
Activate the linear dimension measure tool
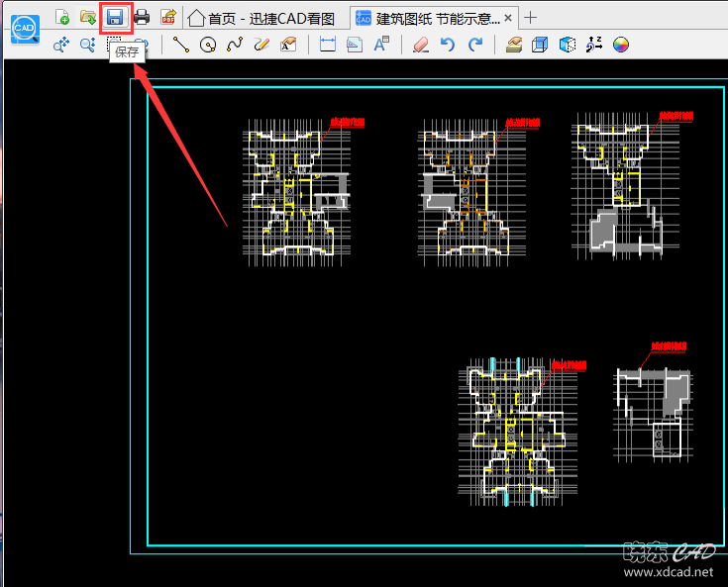coord(328,45)
